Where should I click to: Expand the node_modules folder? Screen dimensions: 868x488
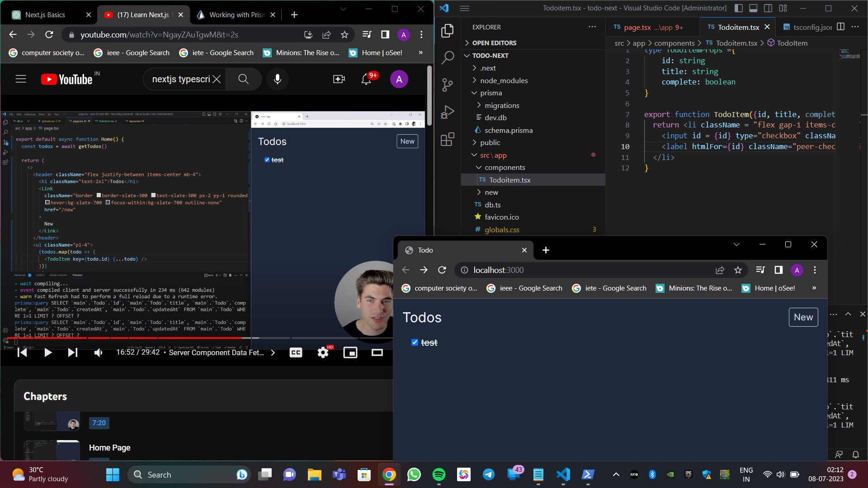coord(504,80)
